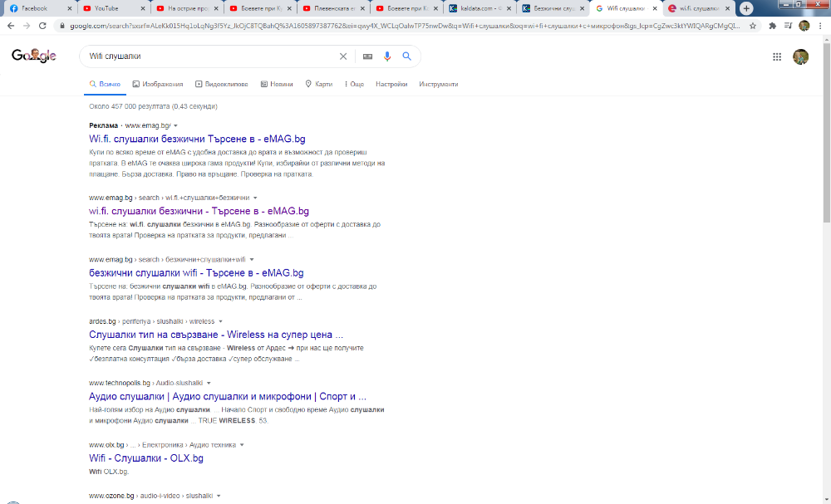This screenshot has width=831, height=504.
Task: Expand arrow next to technopolis.bg Audio-slushalki
Action: coord(209,384)
